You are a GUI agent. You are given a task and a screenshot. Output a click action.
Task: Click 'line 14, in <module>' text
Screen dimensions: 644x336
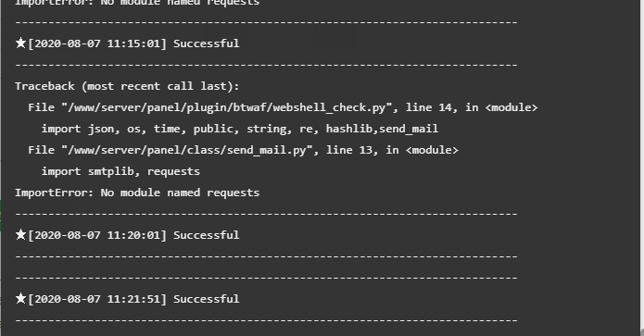pos(472,107)
